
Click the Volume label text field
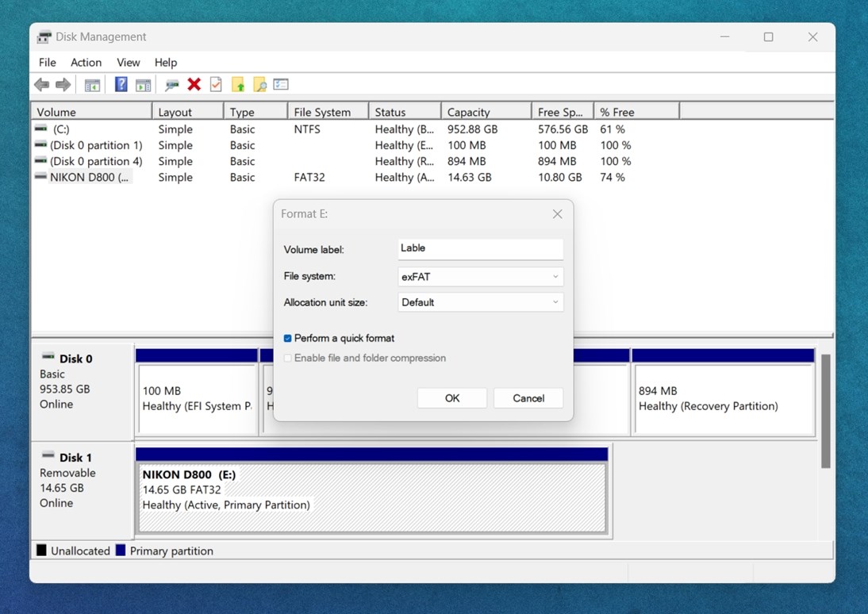(x=479, y=248)
